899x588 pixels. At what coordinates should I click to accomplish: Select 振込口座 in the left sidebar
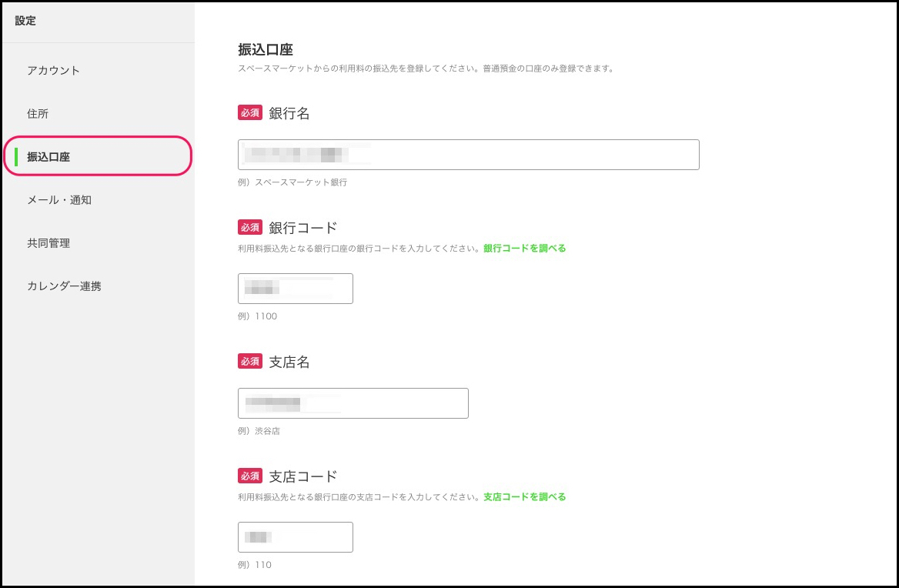[48, 157]
